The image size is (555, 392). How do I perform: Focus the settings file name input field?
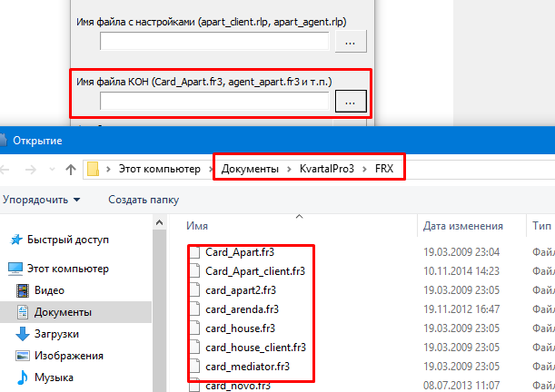pyautogui.click(x=214, y=41)
